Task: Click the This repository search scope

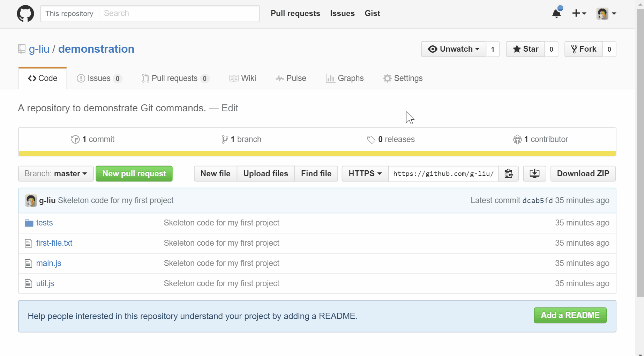Action: 70,14
